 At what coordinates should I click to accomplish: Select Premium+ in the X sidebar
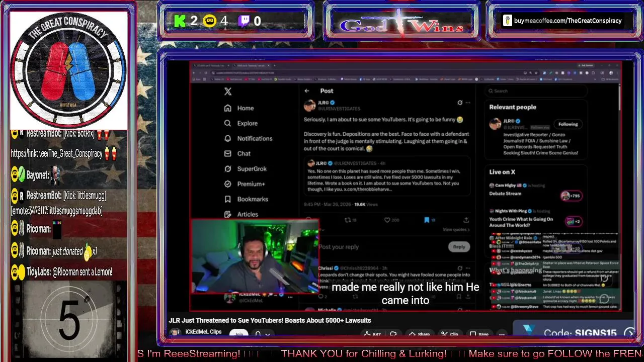(x=245, y=184)
